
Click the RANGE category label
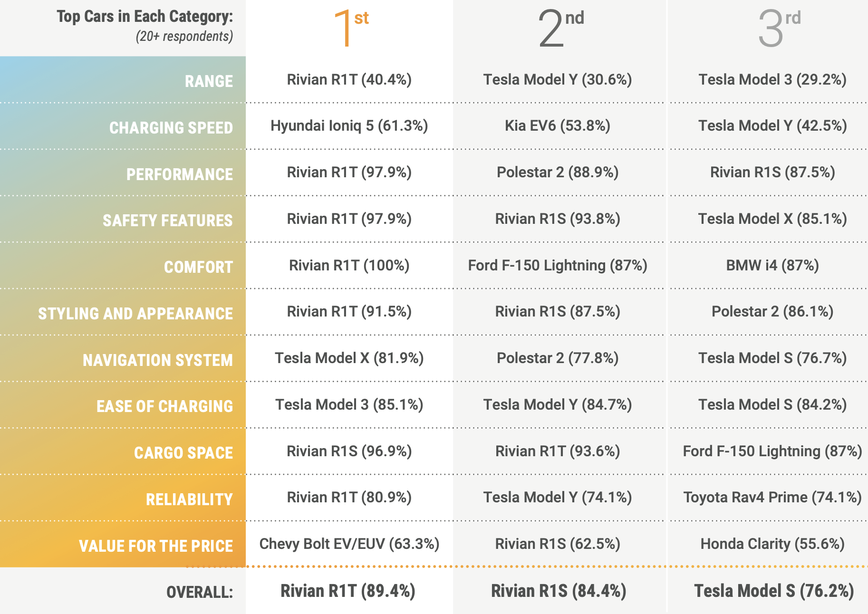click(x=209, y=81)
